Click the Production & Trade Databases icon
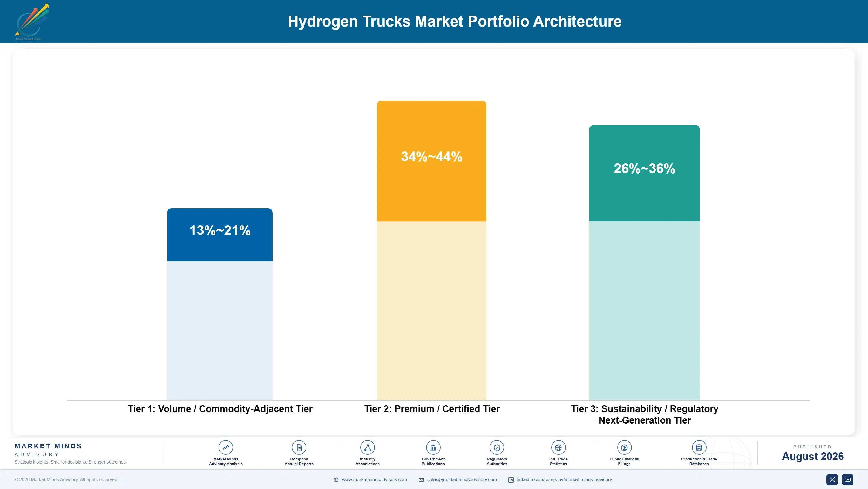The height and width of the screenshot is (489, 868). pyautogui.click(x=699, y=447)
